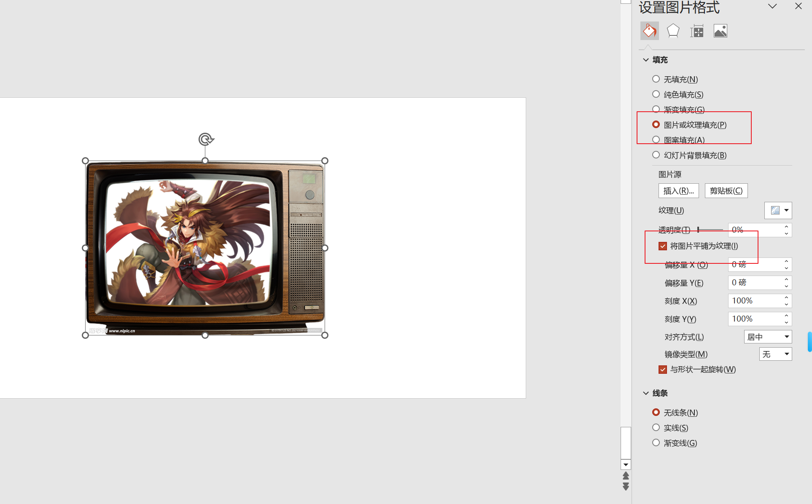Click the 插入(R)... button
The image size is (812, 504).
(x=678, y=190)
